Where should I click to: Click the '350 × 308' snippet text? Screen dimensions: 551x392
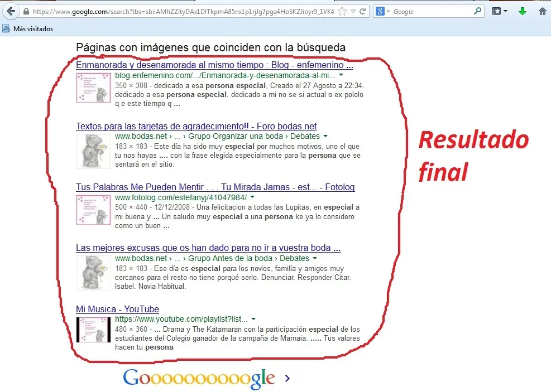(131, 86)
